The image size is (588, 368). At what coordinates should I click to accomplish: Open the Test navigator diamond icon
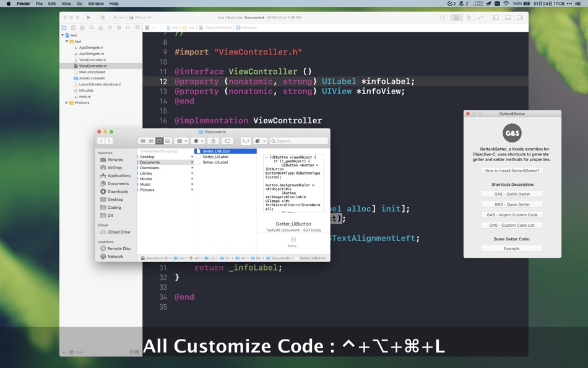pyautogui.click(x=110, y=27)
